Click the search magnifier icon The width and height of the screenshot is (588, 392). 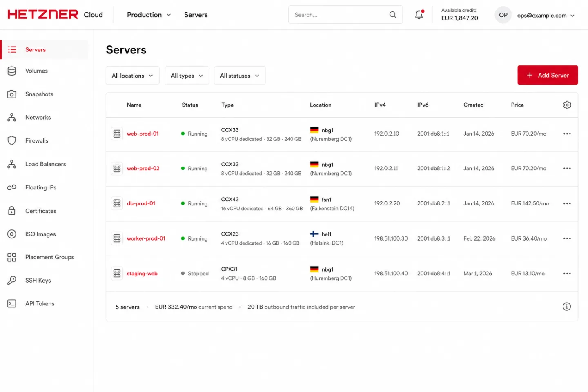click(393, 15)
